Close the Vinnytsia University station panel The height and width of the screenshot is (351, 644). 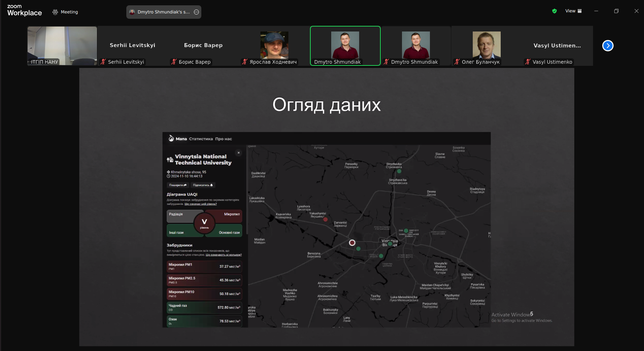(x=238, y=153)
